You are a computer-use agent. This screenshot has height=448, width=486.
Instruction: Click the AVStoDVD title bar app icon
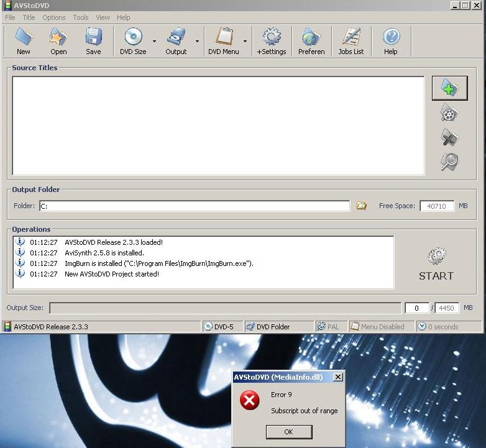pyautogui.click(x=7, y=5)
